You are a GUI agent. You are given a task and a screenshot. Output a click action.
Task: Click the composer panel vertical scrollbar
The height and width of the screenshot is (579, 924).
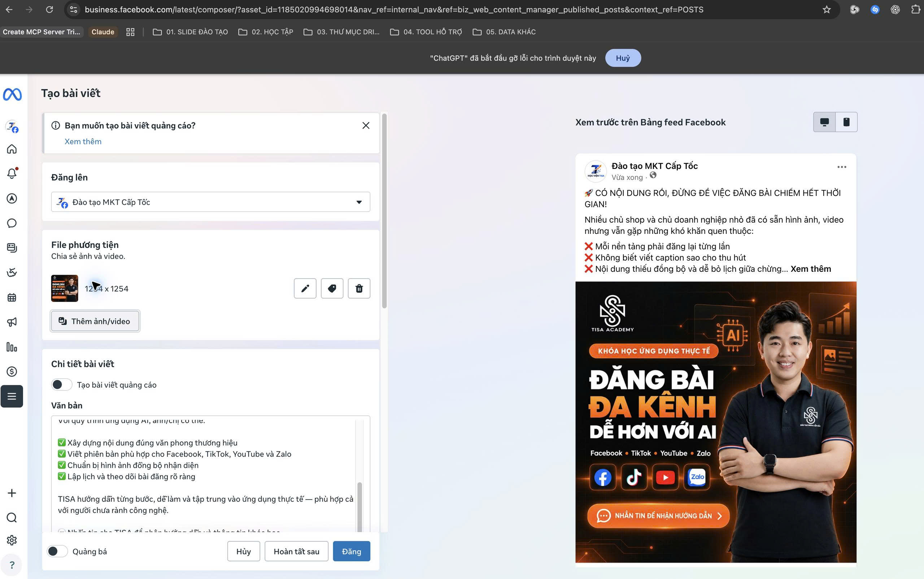384,211
